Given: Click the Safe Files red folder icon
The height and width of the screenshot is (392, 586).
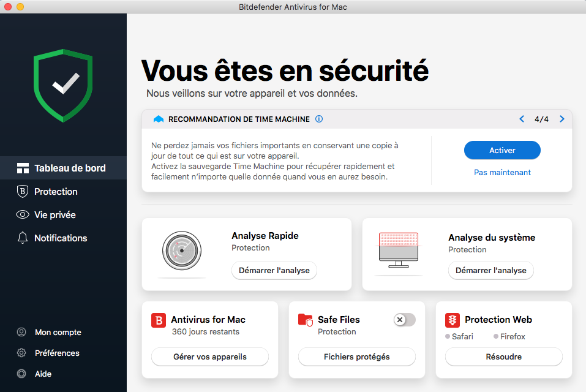Looking at the screenshot, I should [x=306, y=320].
